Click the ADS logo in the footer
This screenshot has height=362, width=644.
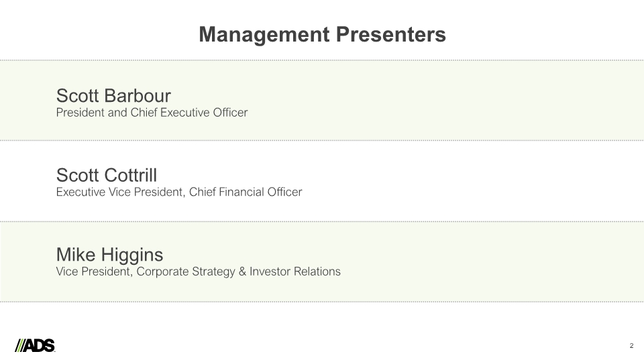(x=35, y=346)
